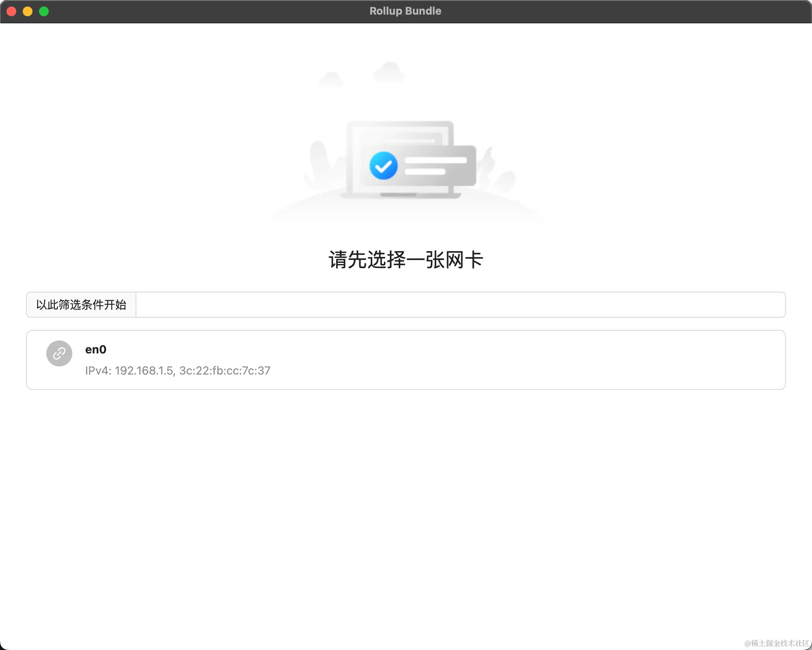Click the larger right cloud in illustration
This screenshot has width=812, height=650.
[389, 72]
